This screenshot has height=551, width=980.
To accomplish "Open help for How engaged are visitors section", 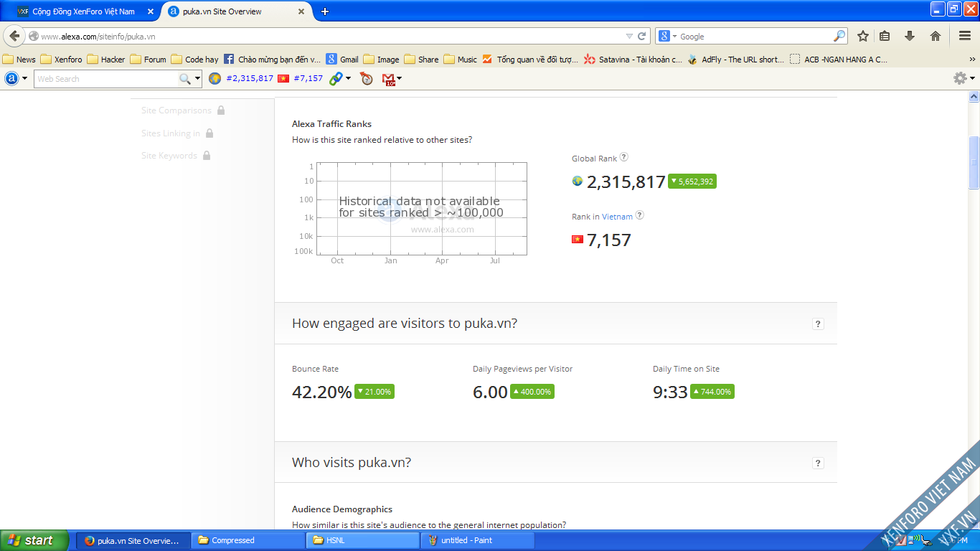I will (x=818, y=324).
